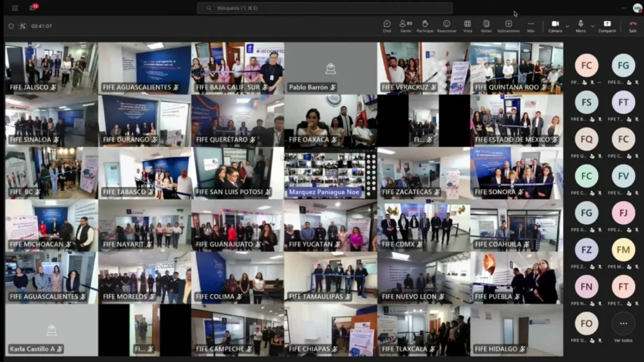
Task: Click Salir to leave the meeting
Action: click(633, 26)
